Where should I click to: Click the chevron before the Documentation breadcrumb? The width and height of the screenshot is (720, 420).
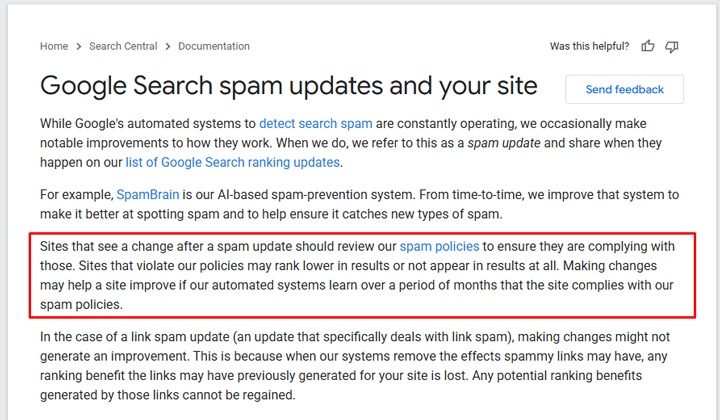(168, 46)
